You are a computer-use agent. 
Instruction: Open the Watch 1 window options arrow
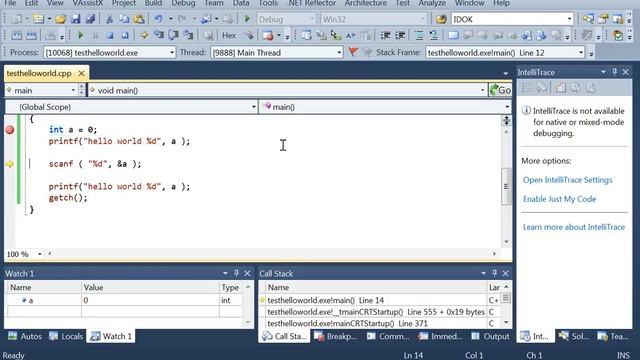225,273
